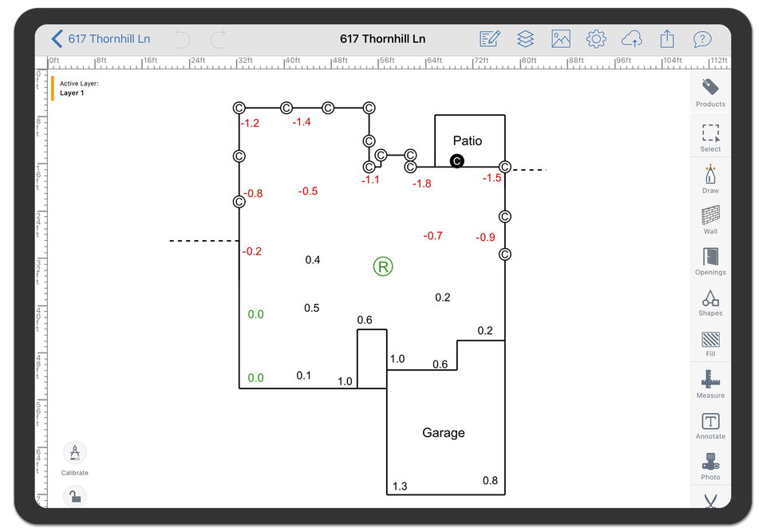The image size is (766, 532).
Task: Select the Photo camera tool
Action: coord(710,465)
